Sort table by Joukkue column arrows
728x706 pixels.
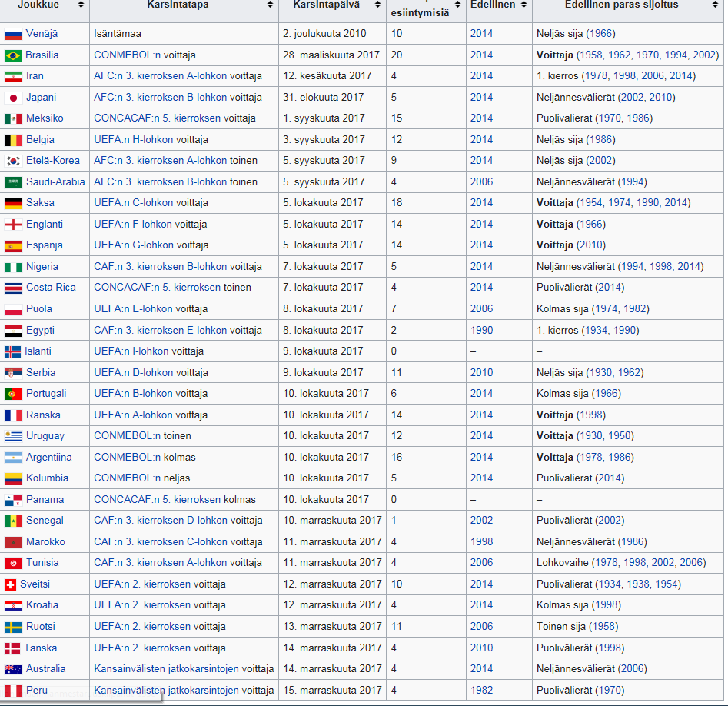pos(81,5)
